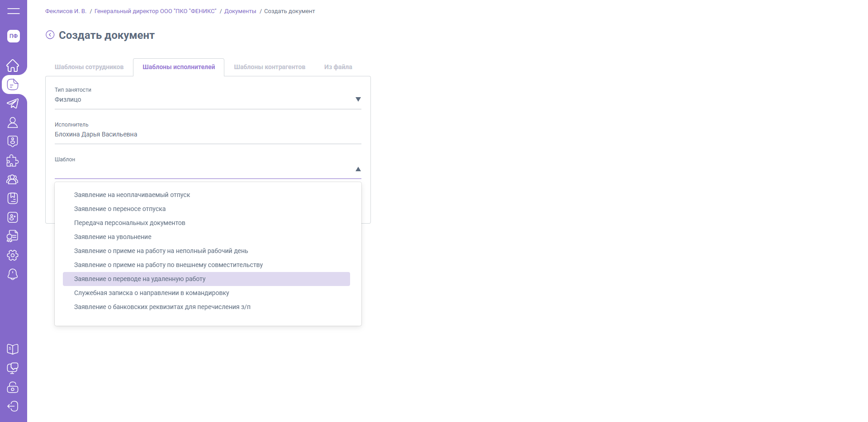The width and height of the screenshot is (868, 422).
Task: Select Заявление на увольнение option
Action: (113, 237)
